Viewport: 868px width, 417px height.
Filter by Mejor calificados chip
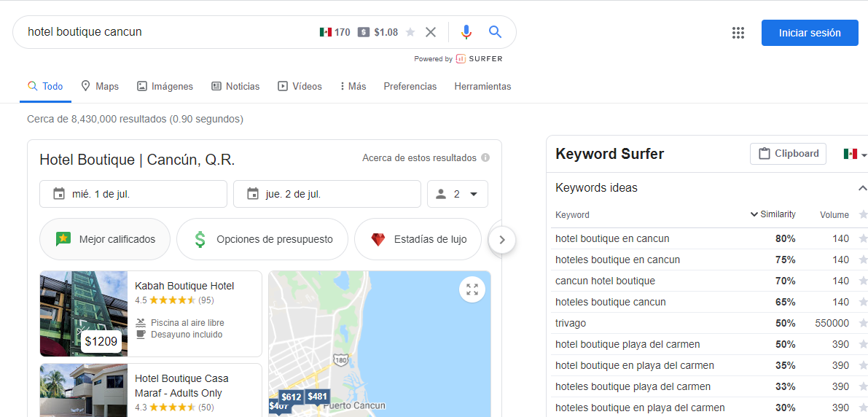coord(105,239)
